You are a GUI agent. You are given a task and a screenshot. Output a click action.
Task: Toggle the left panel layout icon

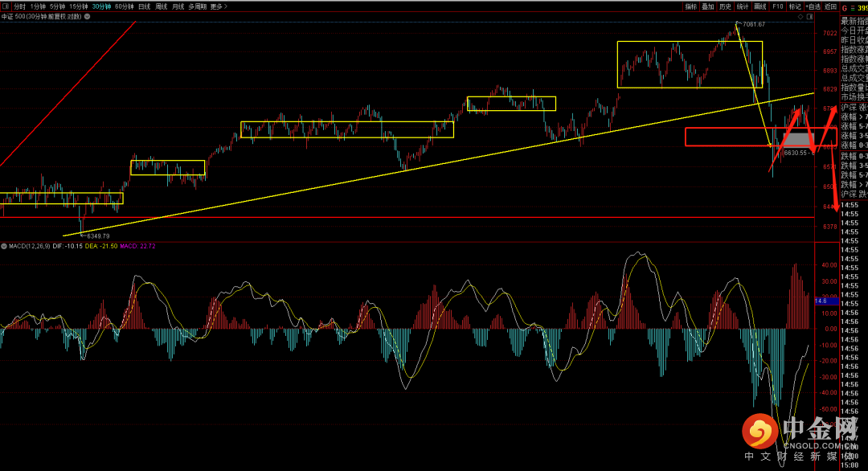point(5,6)
